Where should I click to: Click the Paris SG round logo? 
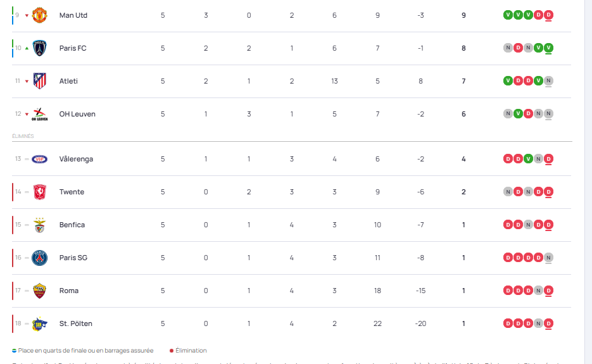pyautogui.click(x=40, y=258)
